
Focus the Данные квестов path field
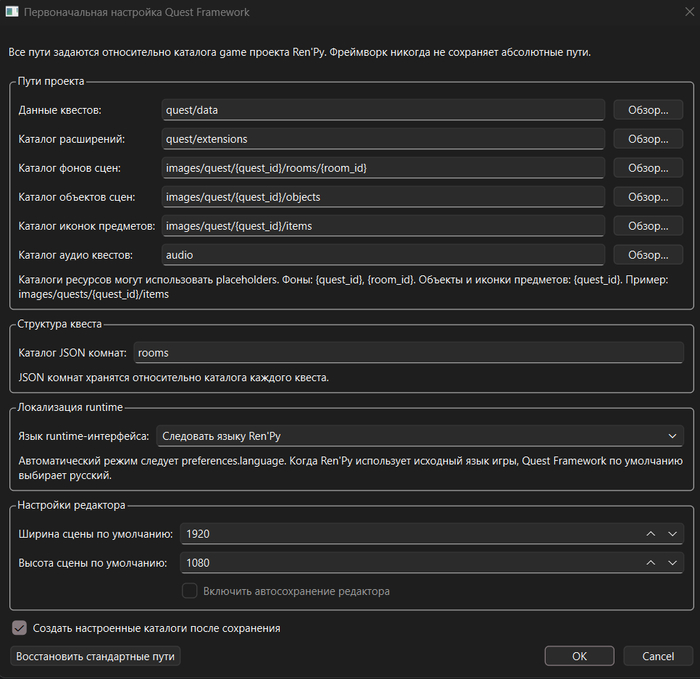[383, 110]
